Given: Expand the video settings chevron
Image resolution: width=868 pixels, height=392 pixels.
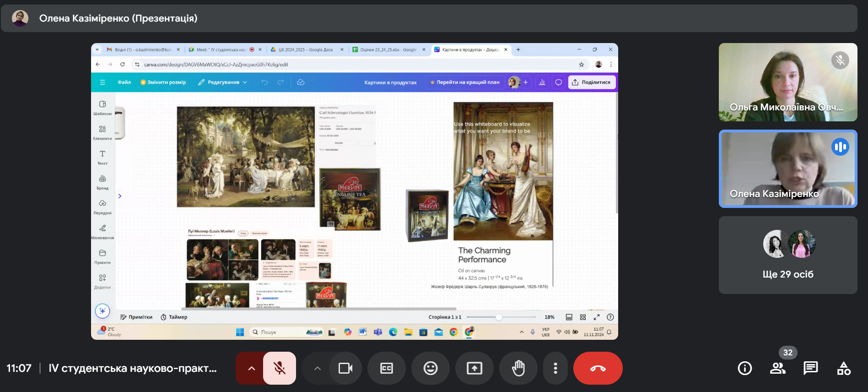Looking at the screenshot, I should (x=317, y=368).
